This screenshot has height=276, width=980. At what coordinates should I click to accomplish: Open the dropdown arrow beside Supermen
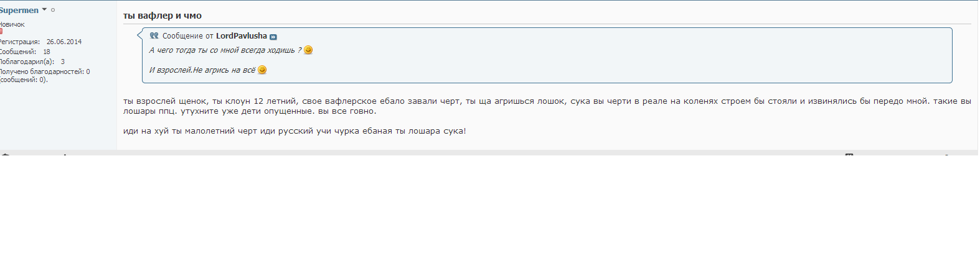click(x=44, y=10)
